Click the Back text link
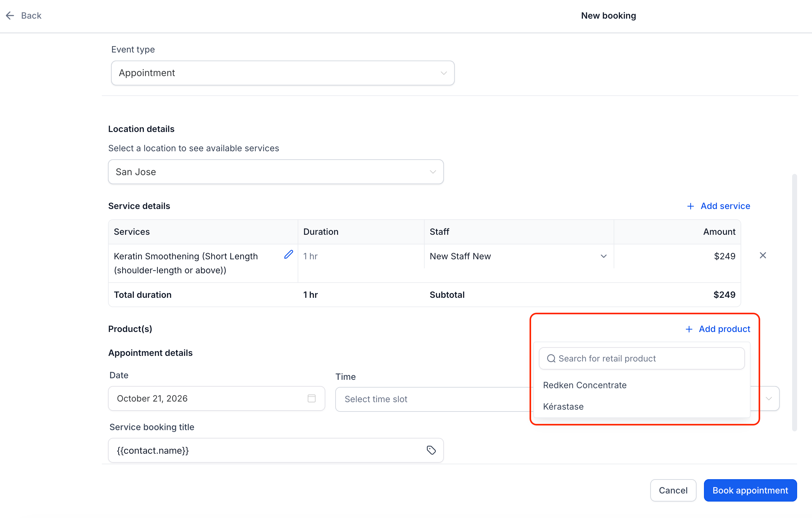 tap(31, 16)
